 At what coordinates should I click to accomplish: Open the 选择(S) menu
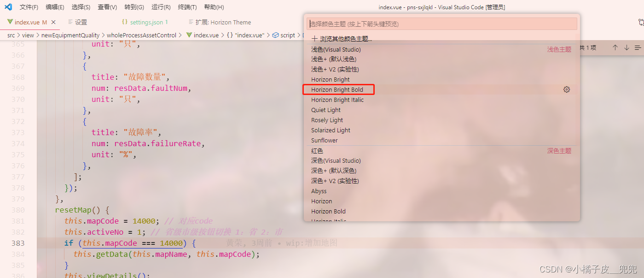81,7
